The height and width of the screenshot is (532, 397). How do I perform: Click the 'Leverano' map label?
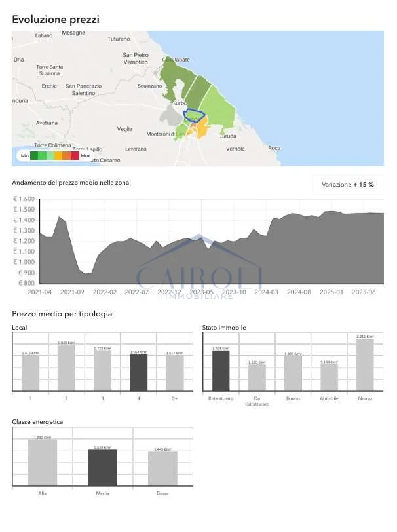click(136, 149)
